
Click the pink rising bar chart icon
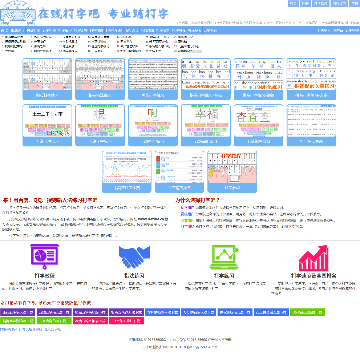coord(313,258)
